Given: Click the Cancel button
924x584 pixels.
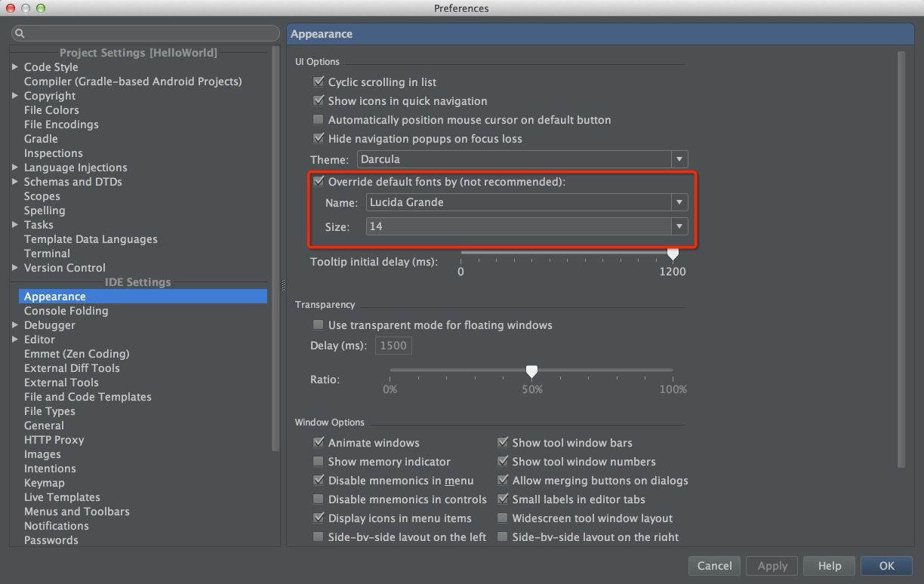Looking at the screenshot, I should [x=714, y=566].
